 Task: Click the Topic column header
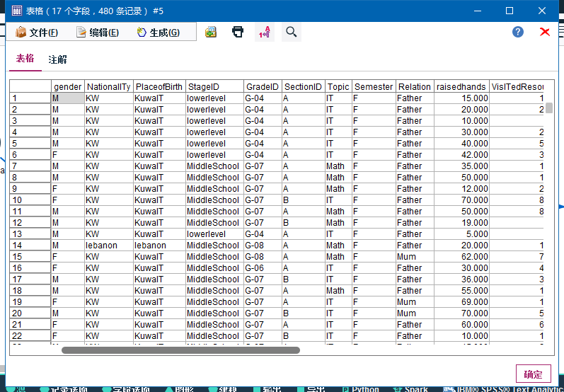(338, 86)
